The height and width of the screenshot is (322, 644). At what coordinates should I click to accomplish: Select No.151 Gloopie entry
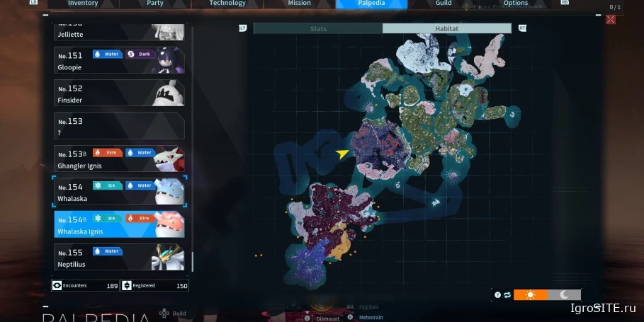pos(119,60)
